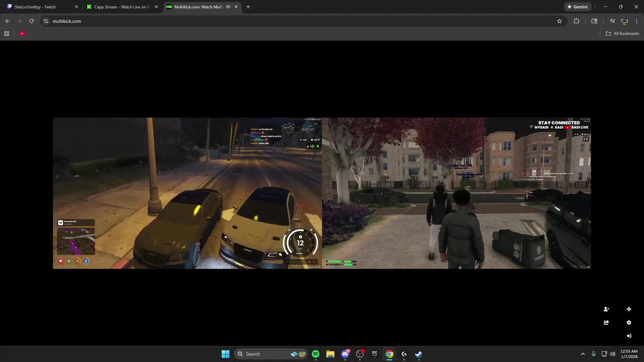Open File Explorer from taskbar

(x=330, y=354)
